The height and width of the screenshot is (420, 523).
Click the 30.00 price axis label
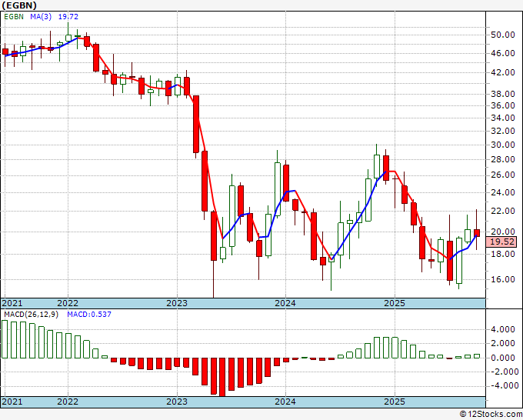click(x=503, y=145)
